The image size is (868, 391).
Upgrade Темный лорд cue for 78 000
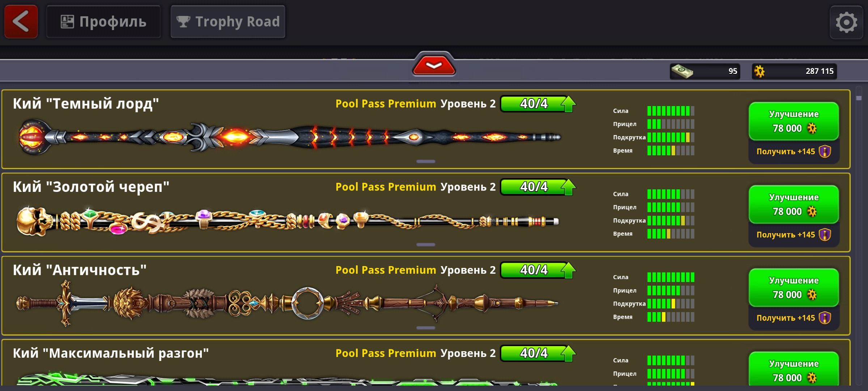[794, 121]
